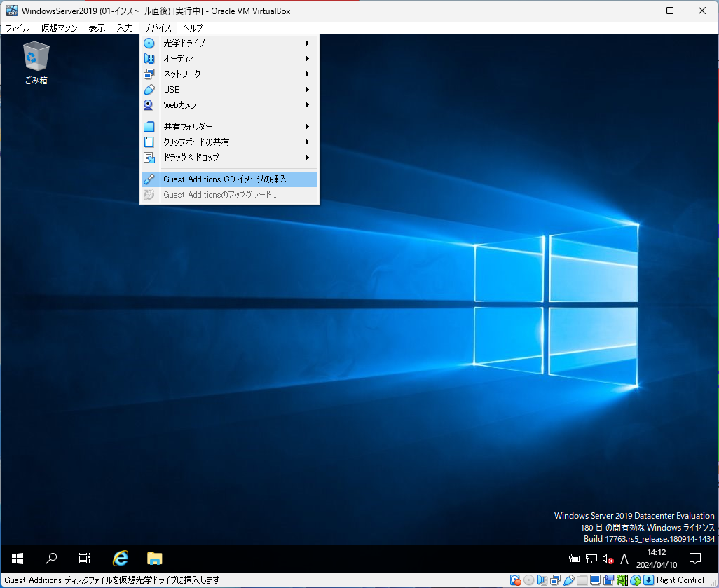Expand the 共有フォルダー submenu
The height and width of the screenshot is (588, 719).
point(229,127)
